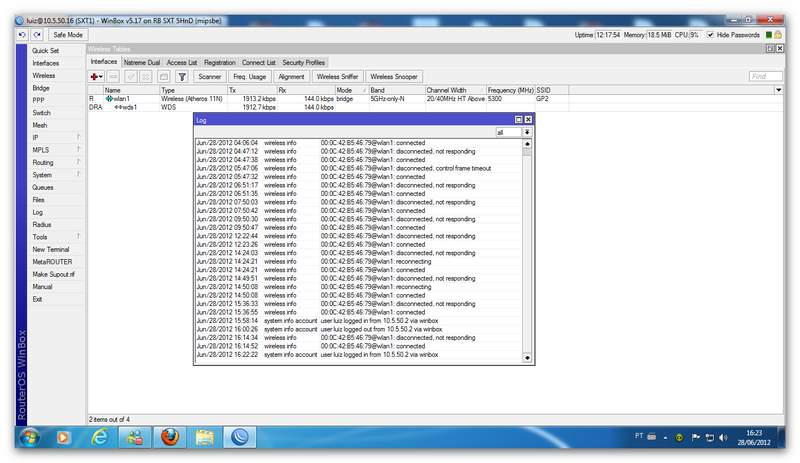Viewport: 800px width, 463px height.
Task: Switch to the WinBox taskbar icon
Action: (x=239, y=437)
